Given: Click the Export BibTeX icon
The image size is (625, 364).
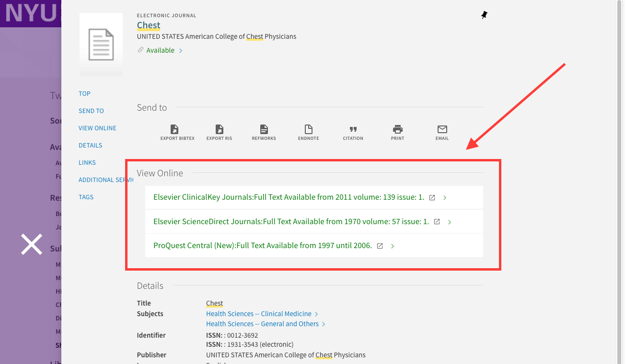Looking at the screenshot, I should (x=175, y=129).
